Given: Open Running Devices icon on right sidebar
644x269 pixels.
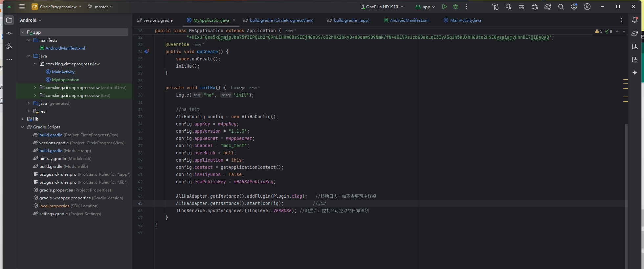Looking at the screenshot, I should click(x=635, y=59).
